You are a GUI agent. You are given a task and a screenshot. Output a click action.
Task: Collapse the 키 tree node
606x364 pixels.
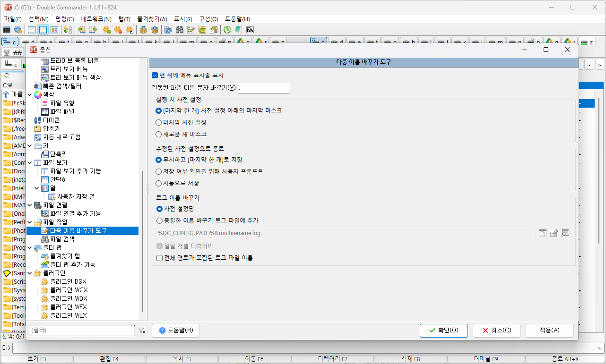click(30, 145)
